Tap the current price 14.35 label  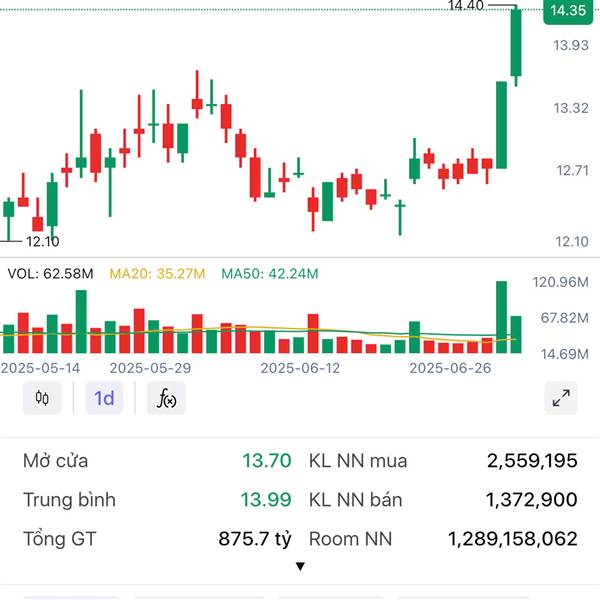point(568,11)
